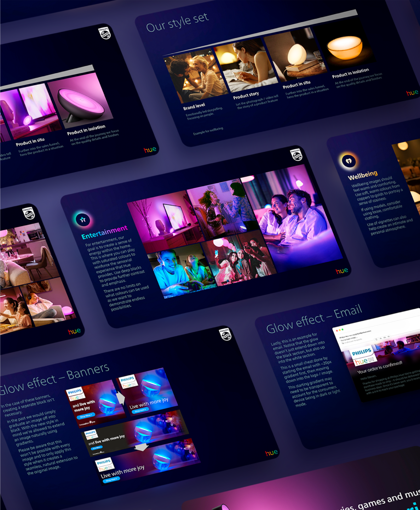Click Shop now on square 'Live with more joy' banner

click(x=140, y=410)
